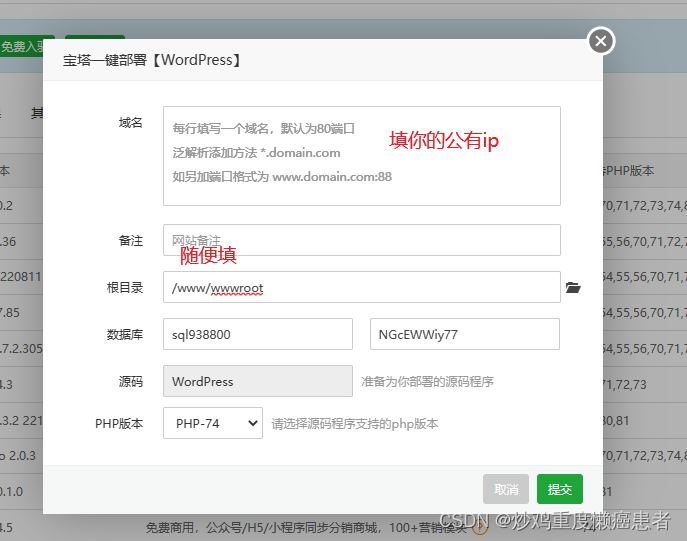The height and width of the screenshot is (541, 687).
Task: Click the 域名 field label
Action: (131, 123)
